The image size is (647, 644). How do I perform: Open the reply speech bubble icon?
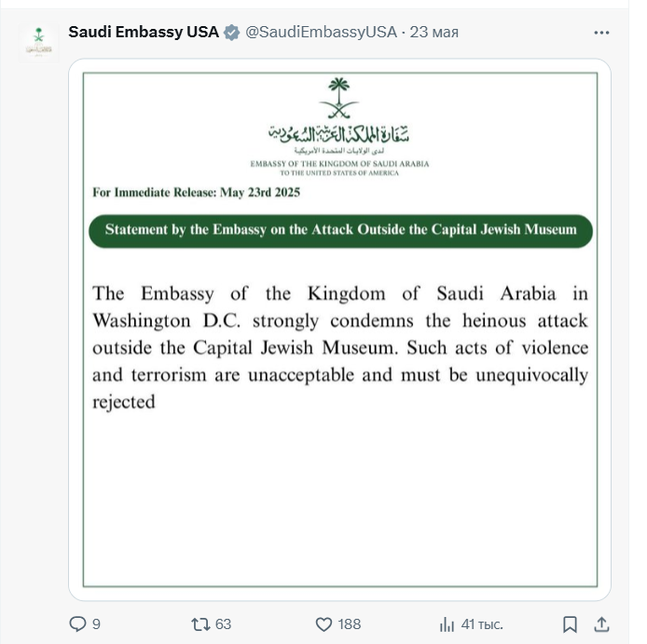(x=77, y=623)
